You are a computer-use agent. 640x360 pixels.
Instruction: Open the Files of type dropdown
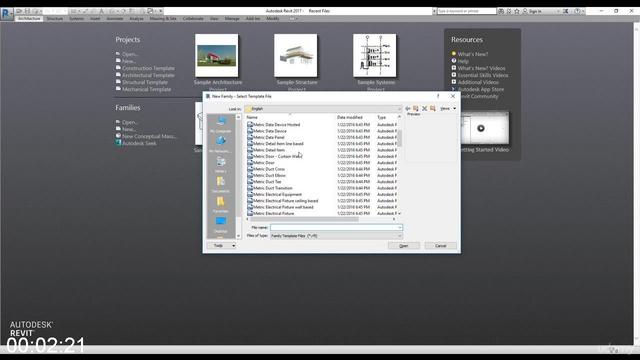pos(400,236)
